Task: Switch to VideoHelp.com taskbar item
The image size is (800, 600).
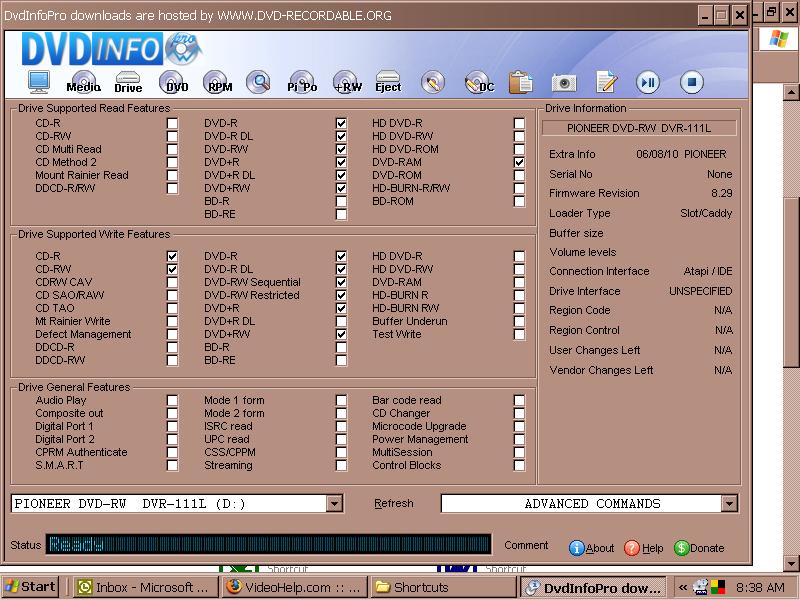Action: click(x=293, y=587)
